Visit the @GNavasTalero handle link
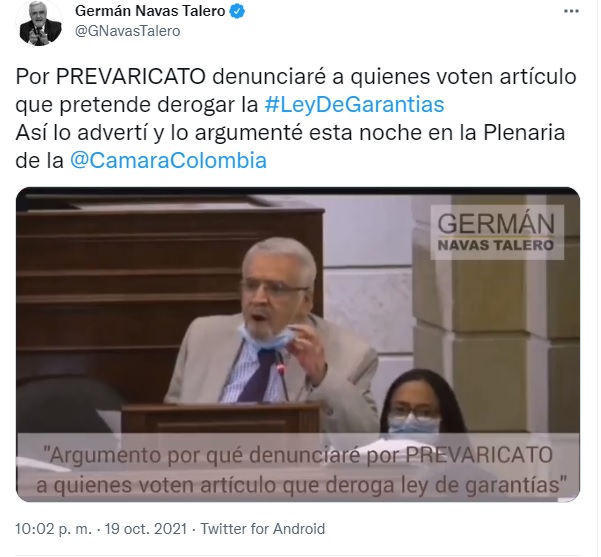The image size is (601, 557). click(x=127, y=31)
